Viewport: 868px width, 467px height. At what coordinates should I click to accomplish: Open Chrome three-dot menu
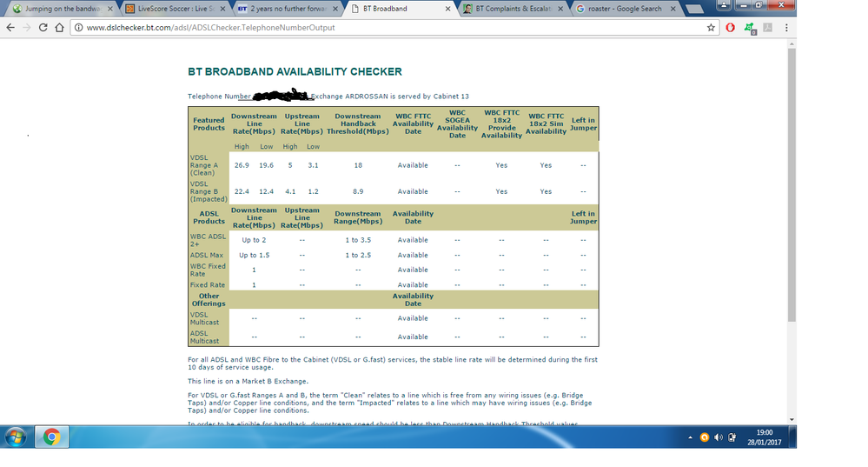coord(786,27)
